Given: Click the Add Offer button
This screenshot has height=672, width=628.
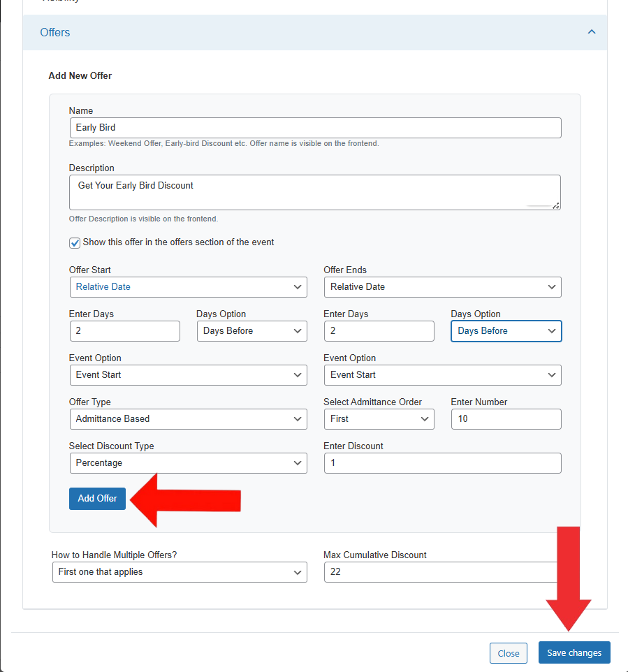Looking at the screenshot, I should (97, 499).
